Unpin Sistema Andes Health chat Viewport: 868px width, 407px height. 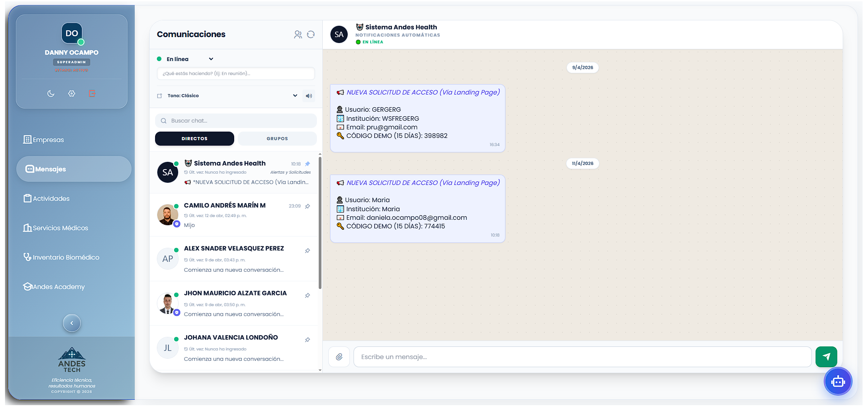[307, 164]
